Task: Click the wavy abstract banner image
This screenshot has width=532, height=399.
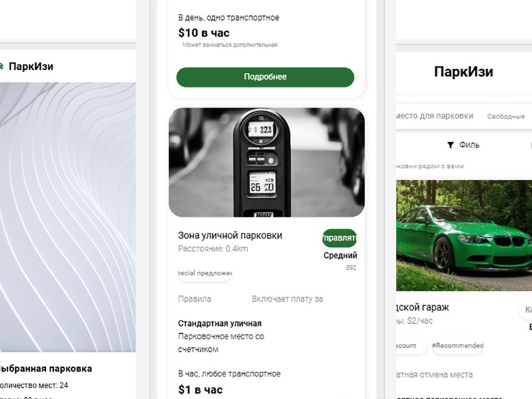Action: click(68, 217)
